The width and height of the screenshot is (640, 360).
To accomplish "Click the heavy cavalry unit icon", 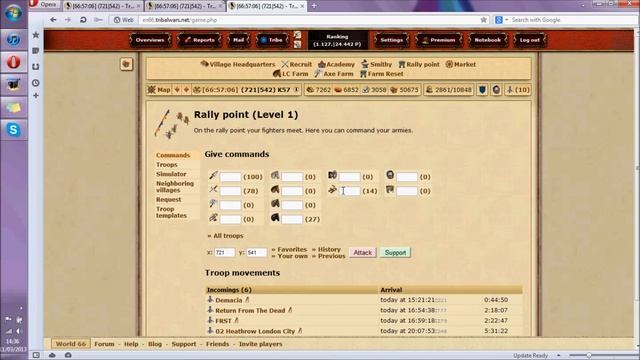I will (x=275, y=218).
